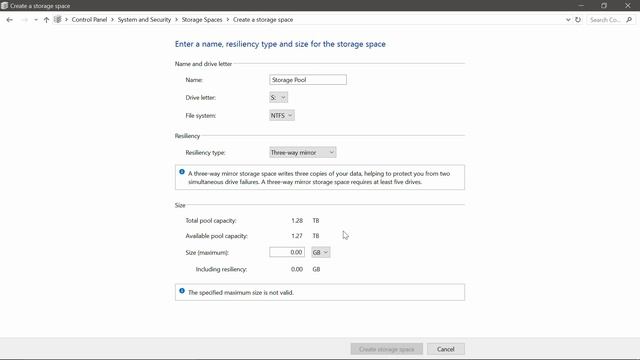The image size is (640, 360).
Task: Open the address bar history dropdown
Action: 568,20
